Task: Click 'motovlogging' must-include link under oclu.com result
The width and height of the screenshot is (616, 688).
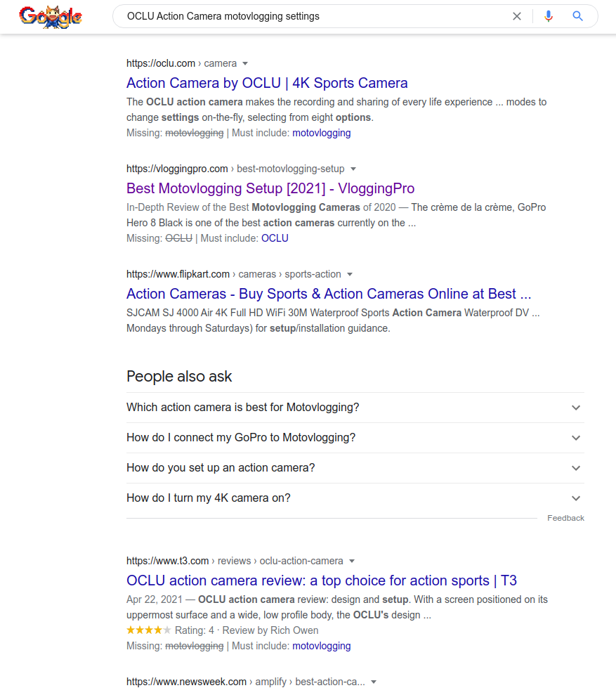Action: click(x=322, y=133)
